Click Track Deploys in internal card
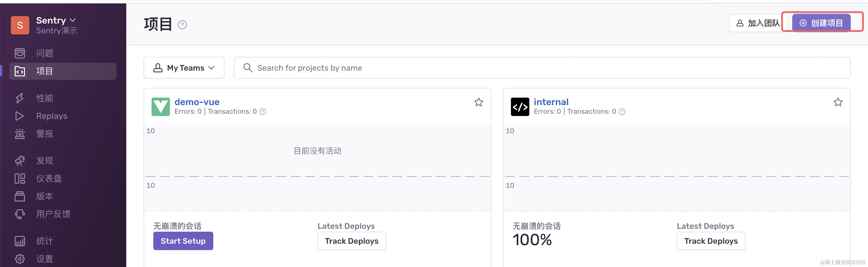 711,241
